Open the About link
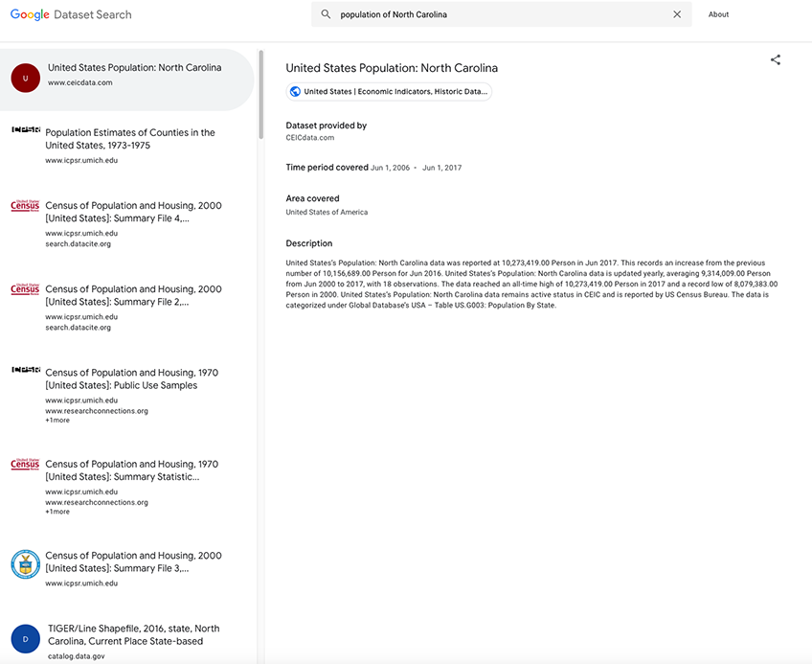Viewport: 812px width, 664px height. 718,14
